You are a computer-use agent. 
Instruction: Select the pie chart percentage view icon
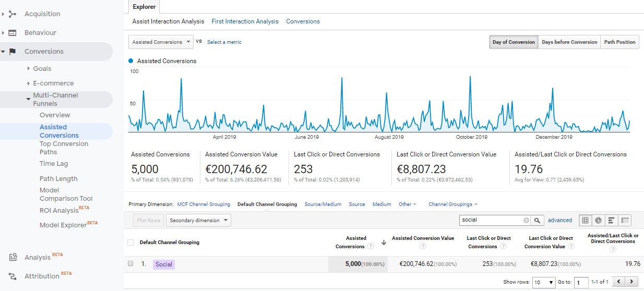598,220
